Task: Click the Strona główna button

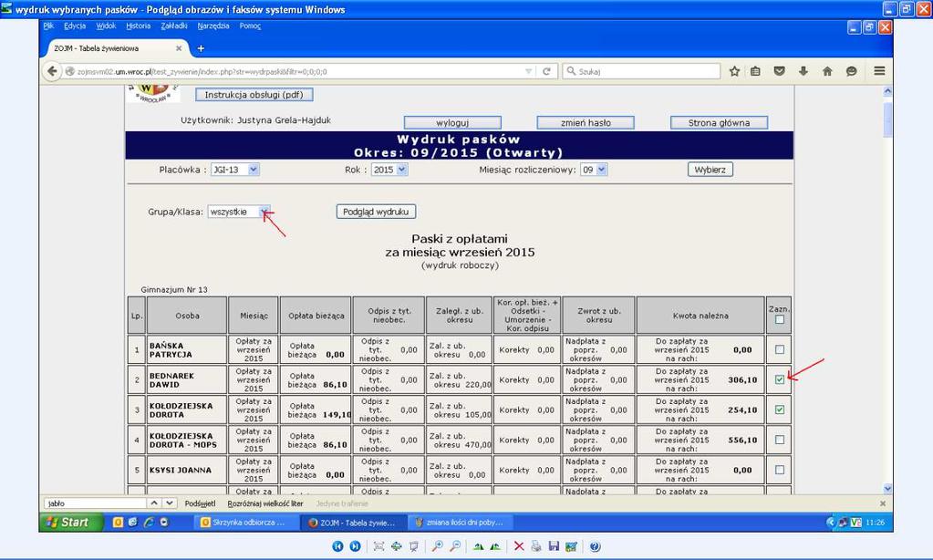Action: [x=719, y=122]
